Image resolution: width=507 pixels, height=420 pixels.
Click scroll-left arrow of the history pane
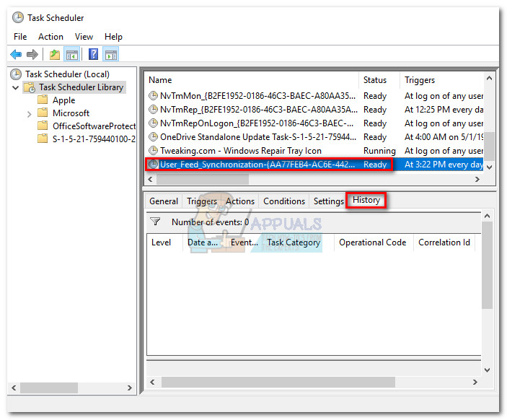[x=152, y=382]
